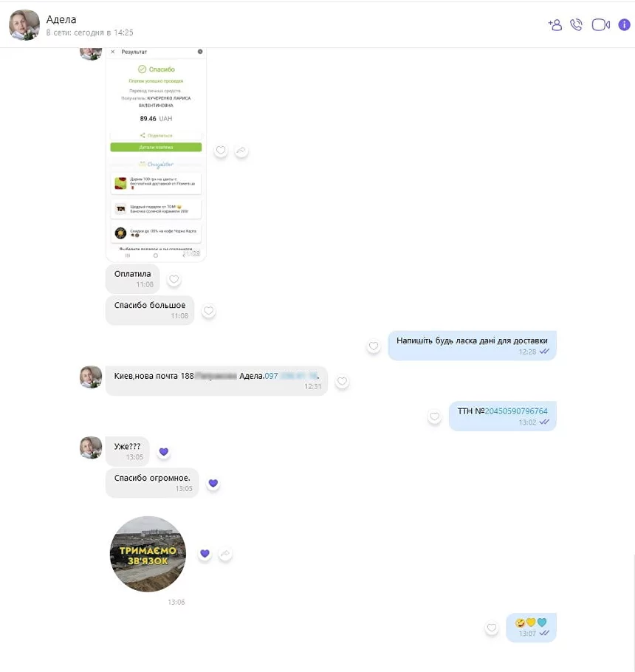635x672 pixels.
Task: Open the ТРИМАЄМО ЗВ'ЯЗОК round sticker
Action: tap(148, 554)
